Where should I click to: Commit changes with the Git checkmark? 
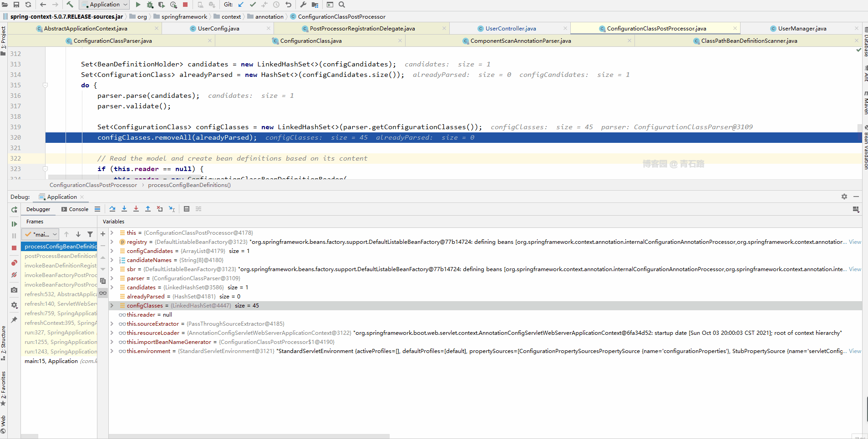[x=253, y=5]
